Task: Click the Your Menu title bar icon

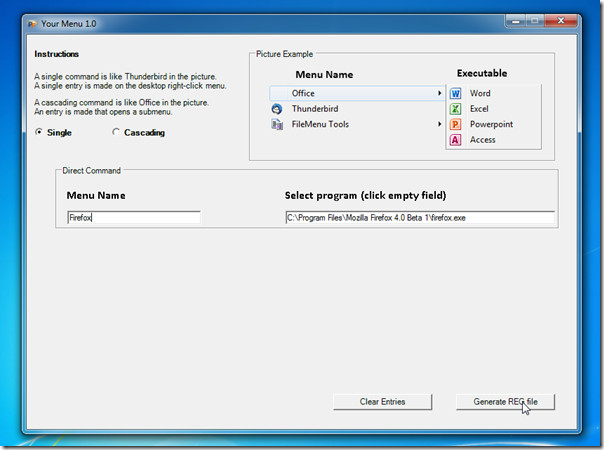Action: click(32, 24)
